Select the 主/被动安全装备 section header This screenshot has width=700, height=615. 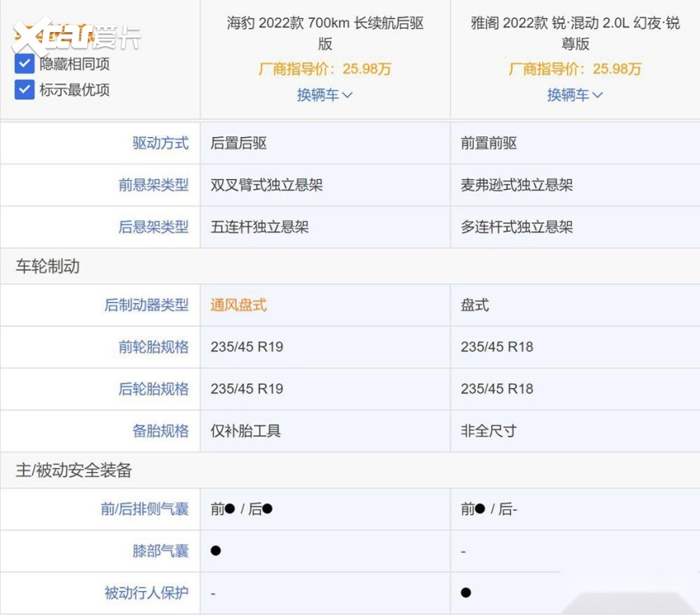(74, 470)
